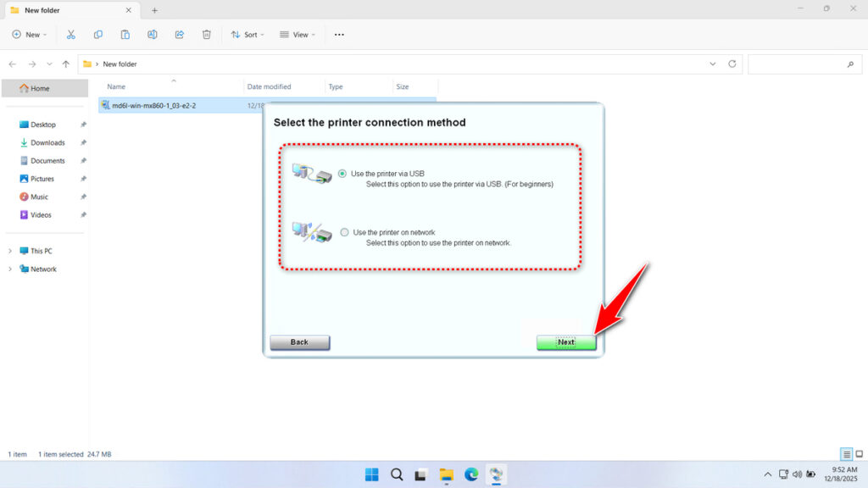Click the Rename icon in toolbar
The width and height of the screenshot is (868, 488).
[153, 35]
